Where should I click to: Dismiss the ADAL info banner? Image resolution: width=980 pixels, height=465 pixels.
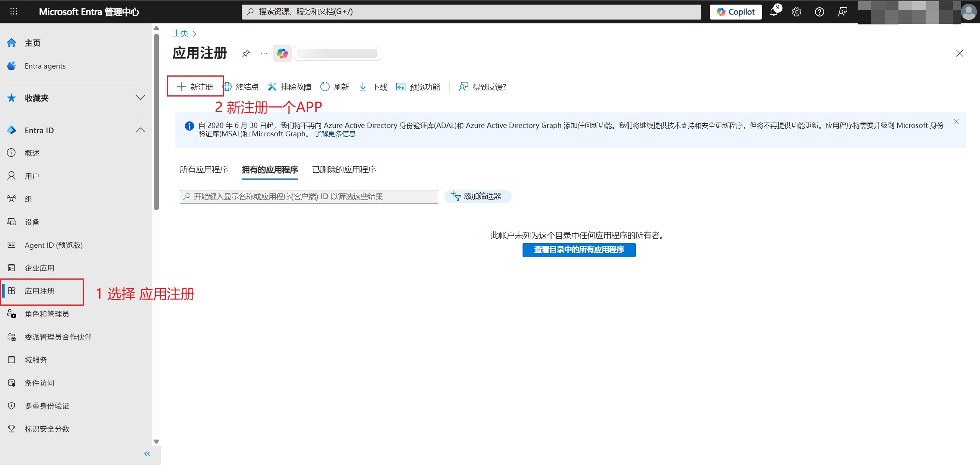956,121
